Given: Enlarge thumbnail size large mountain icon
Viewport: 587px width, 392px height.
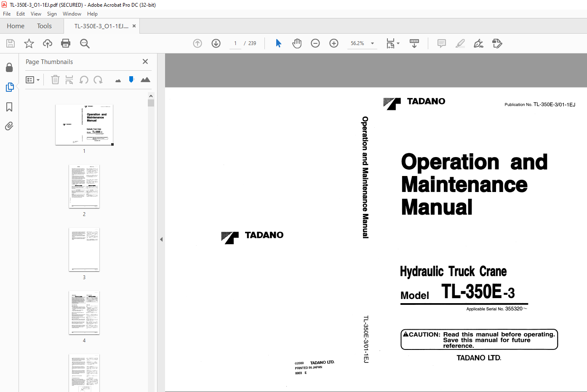Looking at the screenshot, I should pyautogui.click(x=145, y=80).
